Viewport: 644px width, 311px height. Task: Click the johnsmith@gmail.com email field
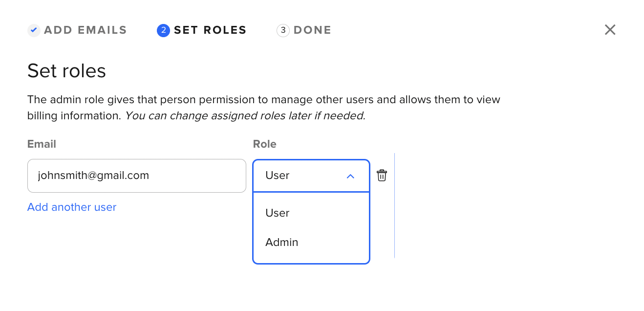click(137, 176)
